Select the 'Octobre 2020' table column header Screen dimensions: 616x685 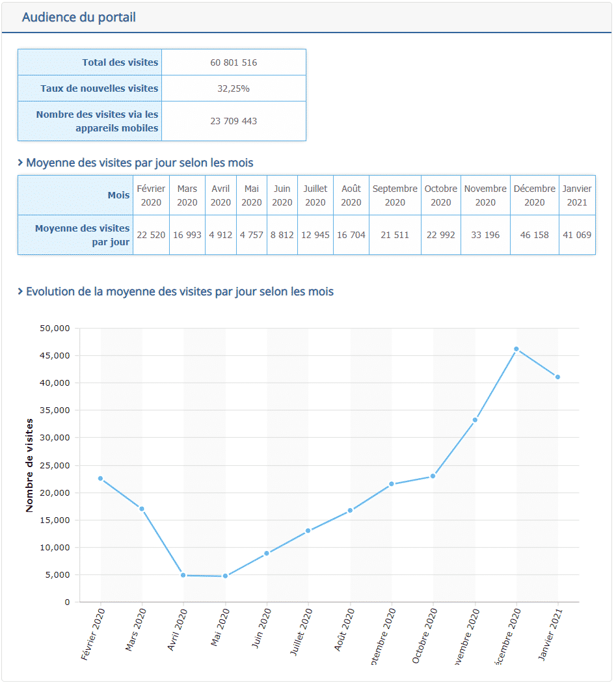click(x=441, y=195)
